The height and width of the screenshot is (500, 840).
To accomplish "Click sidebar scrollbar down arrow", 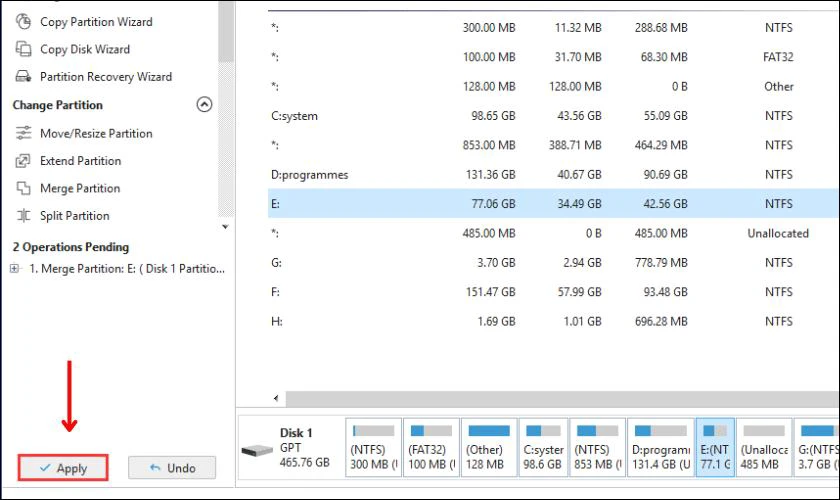I will coord(226,227).
